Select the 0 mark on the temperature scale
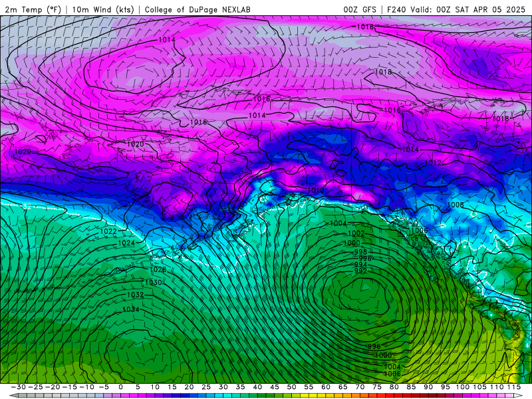Viewport: 532px width, 399px height. click(x=120, y=387)
